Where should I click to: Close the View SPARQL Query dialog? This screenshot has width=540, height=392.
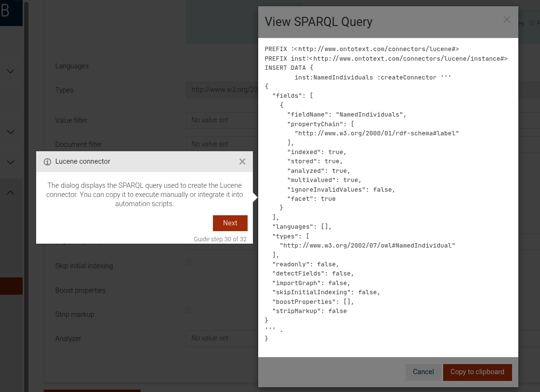pos(506,20)
